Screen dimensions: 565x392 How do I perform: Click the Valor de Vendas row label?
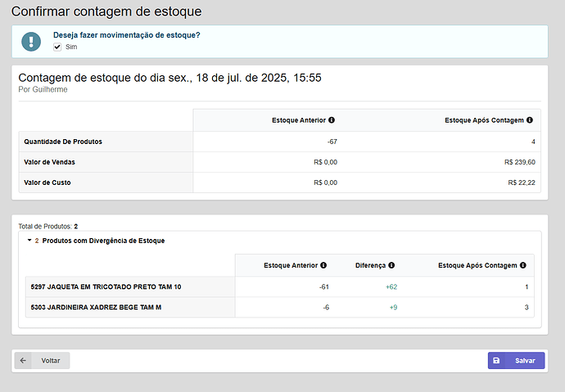click(x=49, y=162)
